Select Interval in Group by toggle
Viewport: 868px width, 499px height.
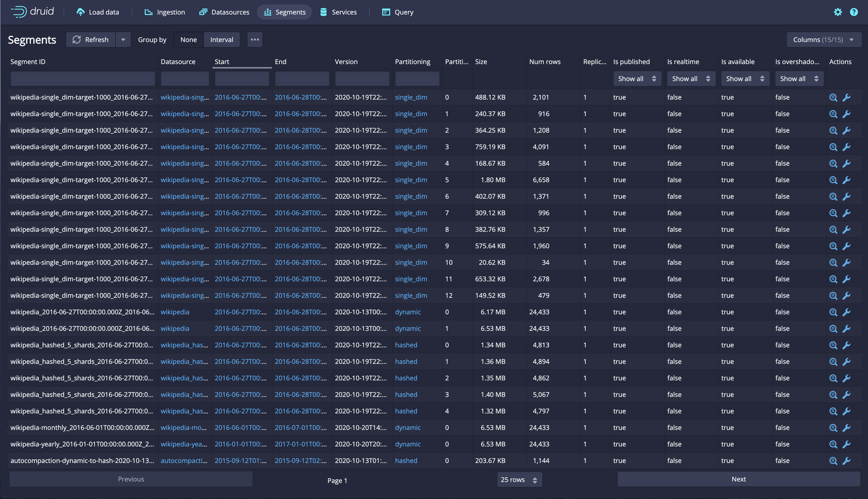tap(222, 40)
